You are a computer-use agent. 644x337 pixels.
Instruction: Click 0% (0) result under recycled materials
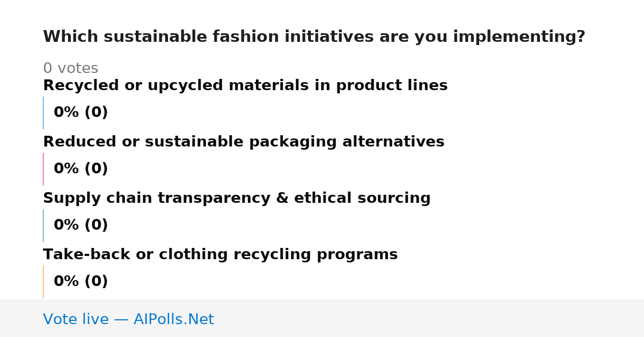tap(80, 113)
